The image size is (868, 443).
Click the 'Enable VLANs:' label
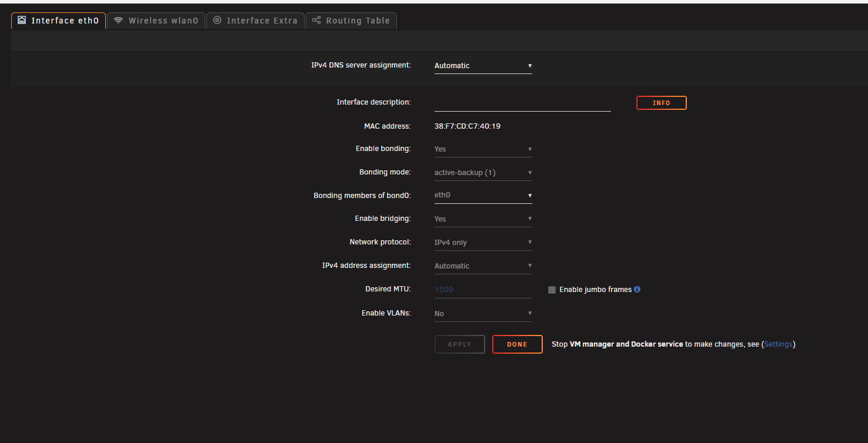click(386, 313)
